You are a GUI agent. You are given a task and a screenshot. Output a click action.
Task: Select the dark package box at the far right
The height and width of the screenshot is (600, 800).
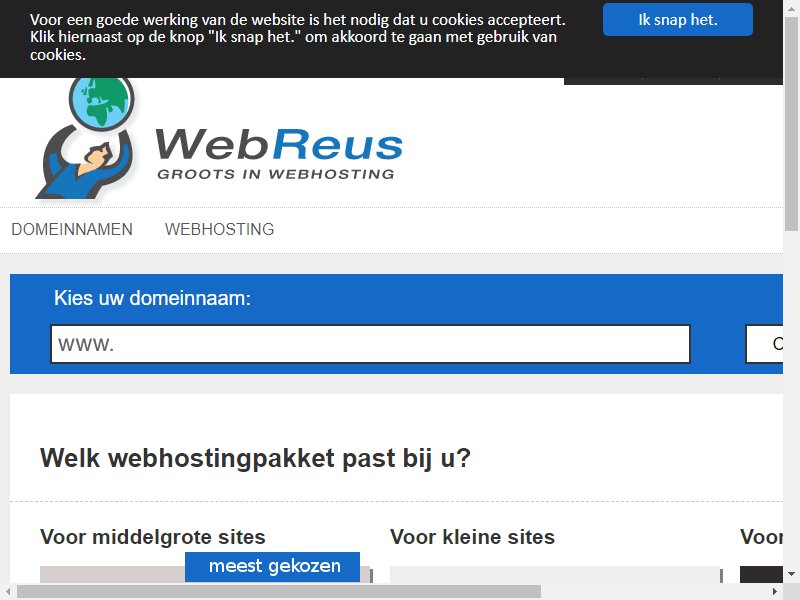761,574
